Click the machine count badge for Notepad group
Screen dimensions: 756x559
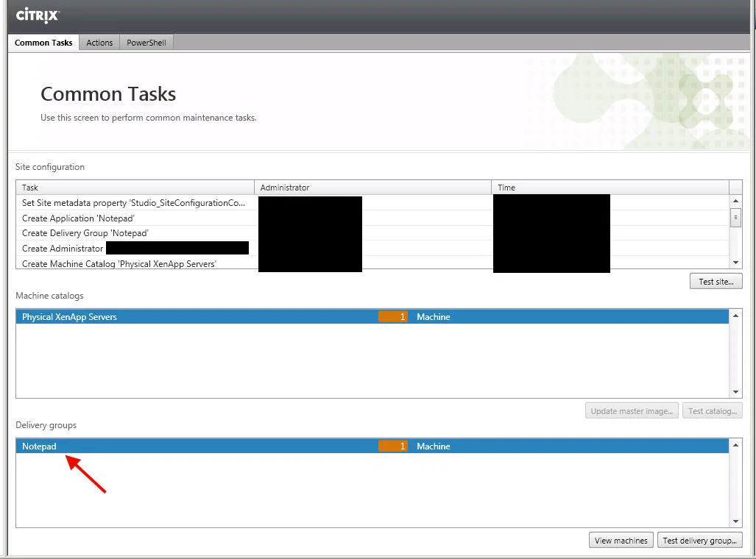tap(393, 446)
